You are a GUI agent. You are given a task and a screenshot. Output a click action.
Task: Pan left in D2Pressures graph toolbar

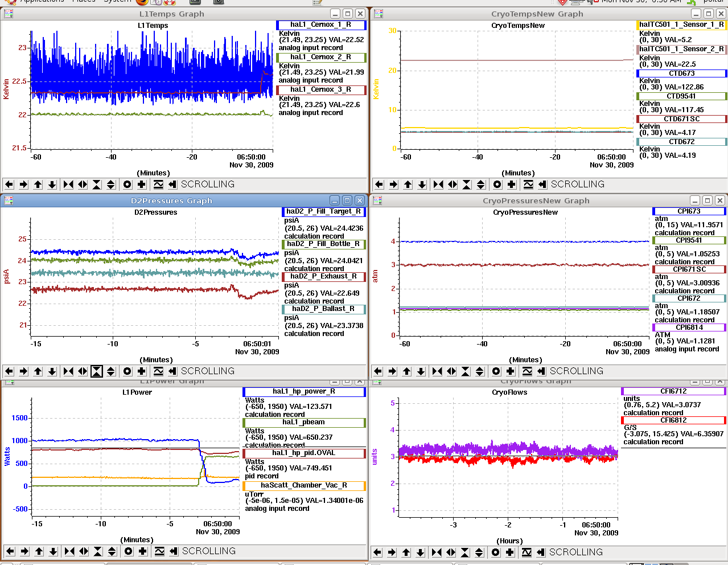(9, 371)
